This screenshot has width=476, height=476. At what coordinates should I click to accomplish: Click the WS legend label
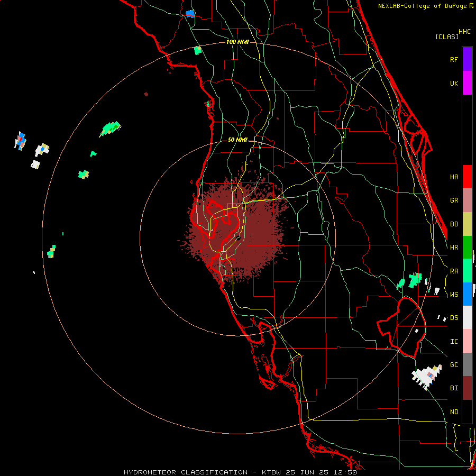pyautogui.click(x=454, y=295)
